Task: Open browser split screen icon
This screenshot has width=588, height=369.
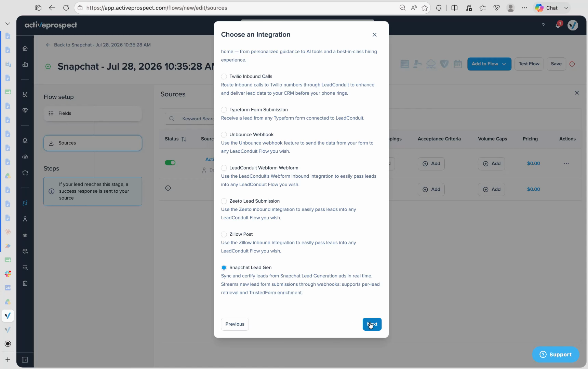Action: (454, 8)
